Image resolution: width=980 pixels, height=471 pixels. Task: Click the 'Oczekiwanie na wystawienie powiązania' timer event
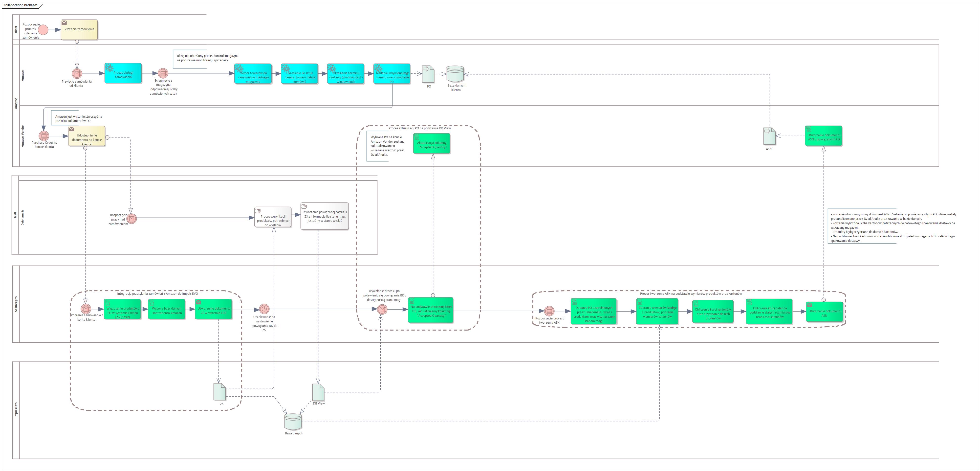point(264,309)
